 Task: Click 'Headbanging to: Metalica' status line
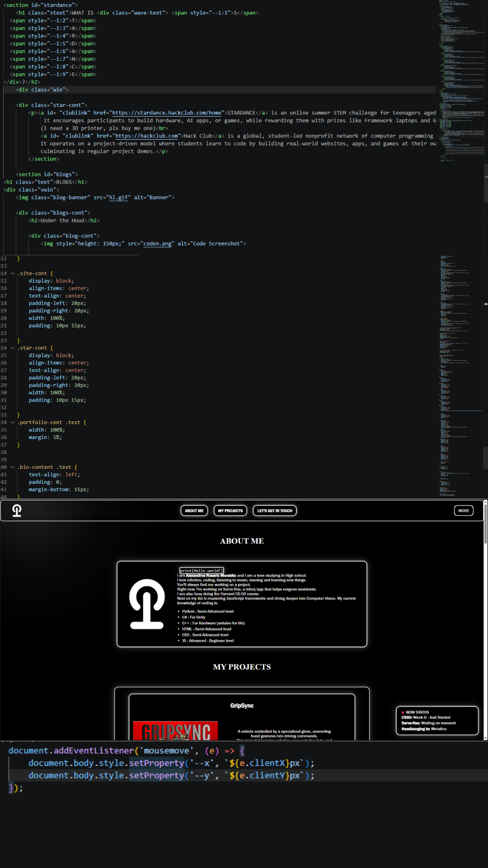pos(424,729)
